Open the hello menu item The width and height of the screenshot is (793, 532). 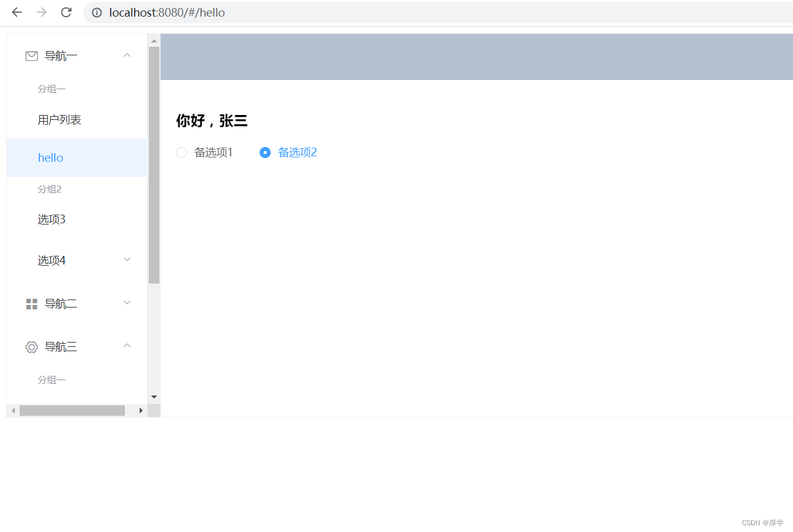pyautogui.click(x=77, y=157)
